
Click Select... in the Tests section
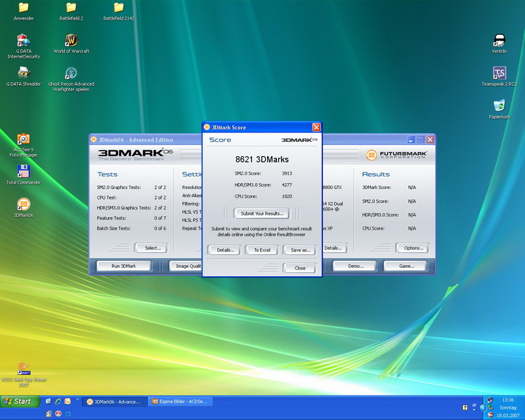pyautogui.click(x=152, y=248)
